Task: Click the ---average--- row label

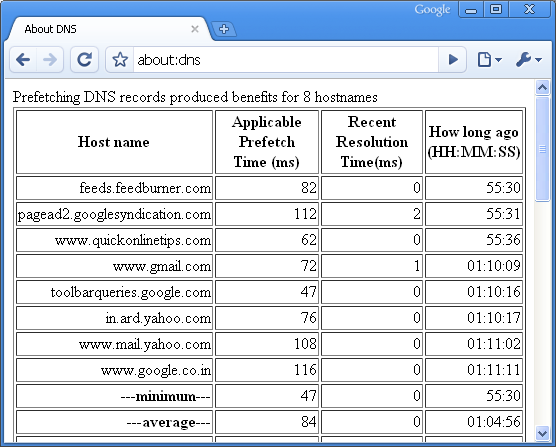Action: tap(114, 422)
